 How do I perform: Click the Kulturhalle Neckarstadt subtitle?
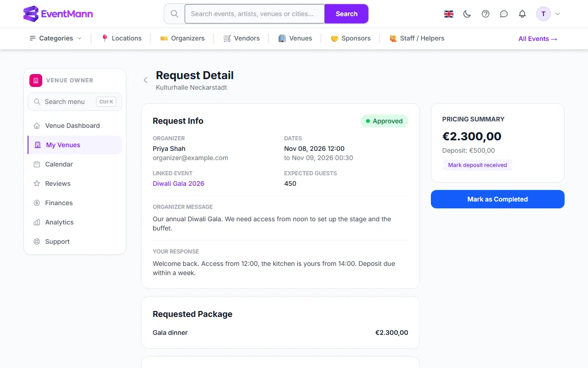192,87
